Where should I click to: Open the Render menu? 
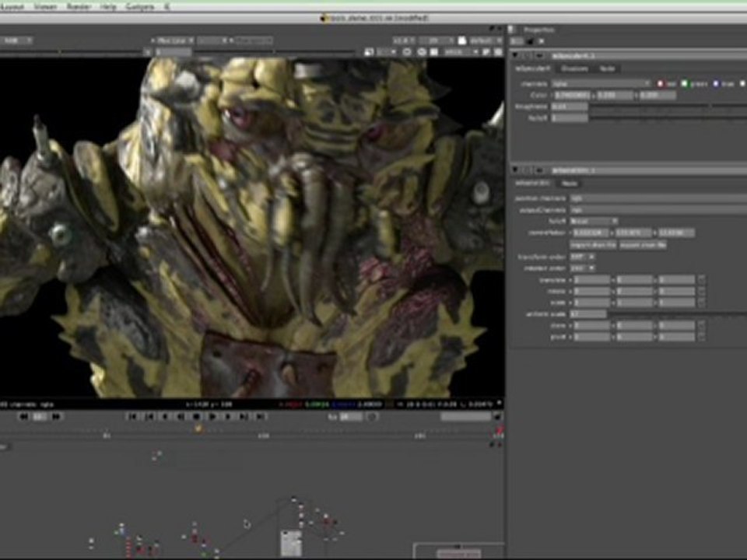tap(79, 7)
